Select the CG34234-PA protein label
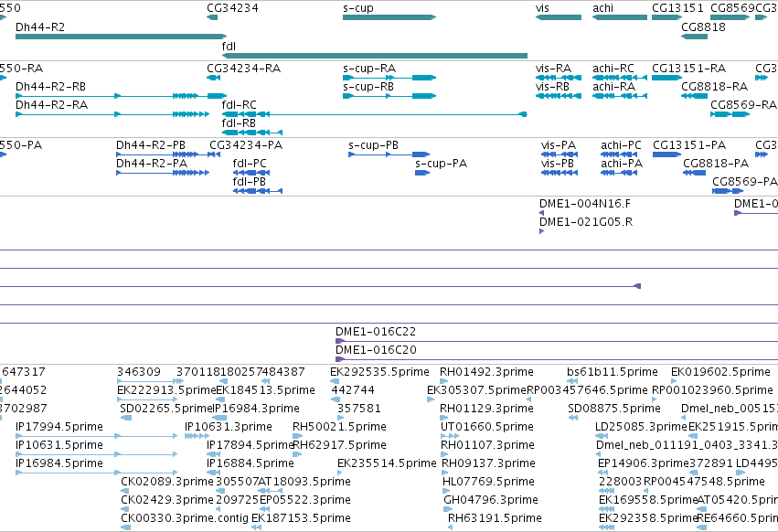Viewport: 778px width, 532px height. click(x=246, y=145)
